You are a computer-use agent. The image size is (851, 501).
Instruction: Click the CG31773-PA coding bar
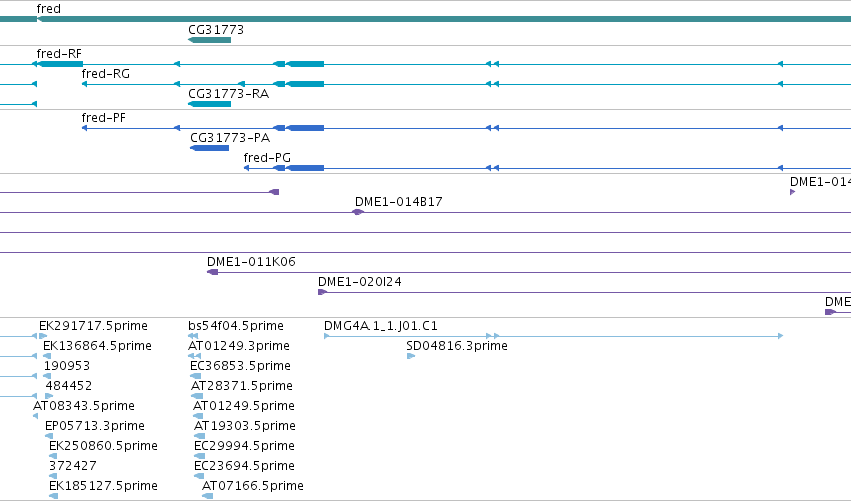point(209,148)
